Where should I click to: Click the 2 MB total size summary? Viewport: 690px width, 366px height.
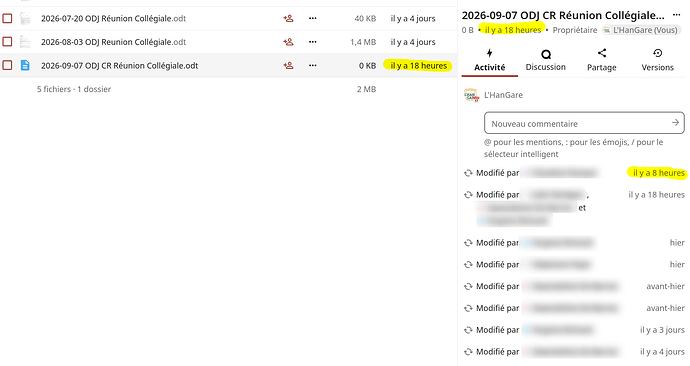pyautogui.click(x=366, y=89)
